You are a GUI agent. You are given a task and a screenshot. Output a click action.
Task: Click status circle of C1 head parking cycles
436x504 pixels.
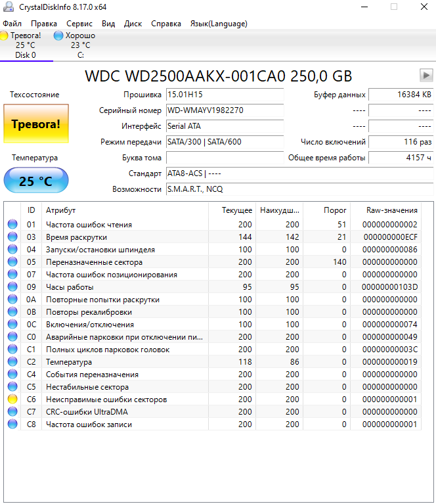12,349
